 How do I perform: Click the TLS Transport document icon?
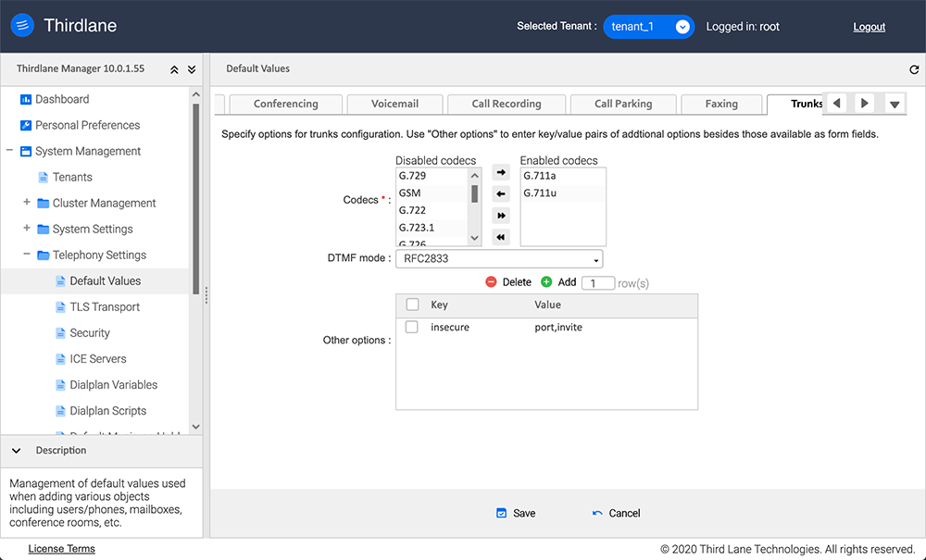(x=60, y=307)
